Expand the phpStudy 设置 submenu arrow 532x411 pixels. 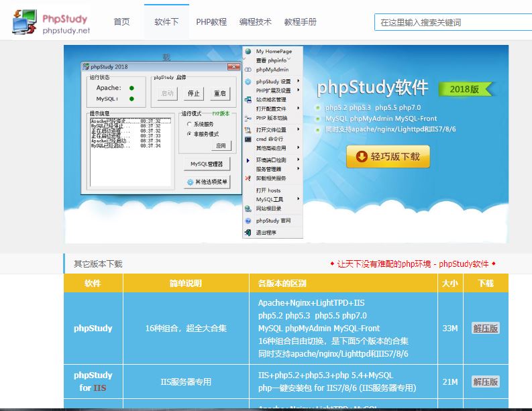[298, 81]
